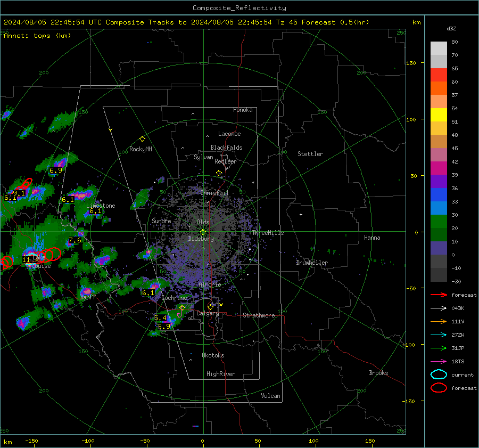479x448 pixels.
Task: Click the cyan current ellipse legend icon
Action: coord(439,374)
